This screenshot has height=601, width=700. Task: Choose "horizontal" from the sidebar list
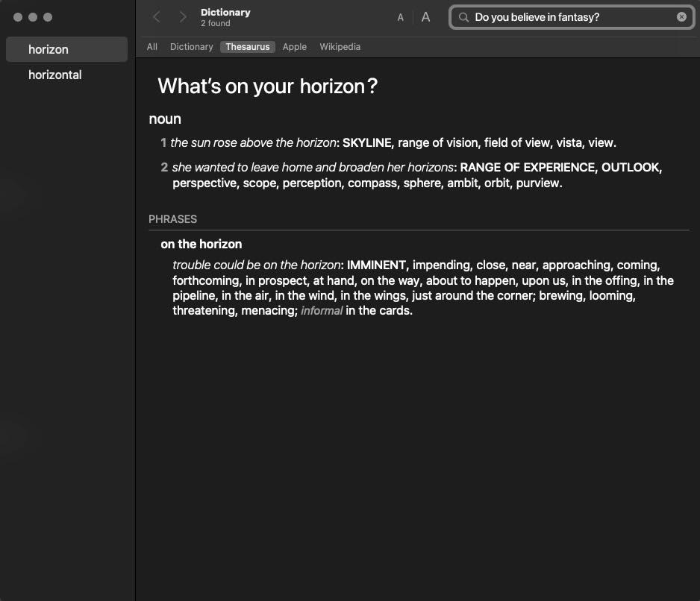pos(55,75)
